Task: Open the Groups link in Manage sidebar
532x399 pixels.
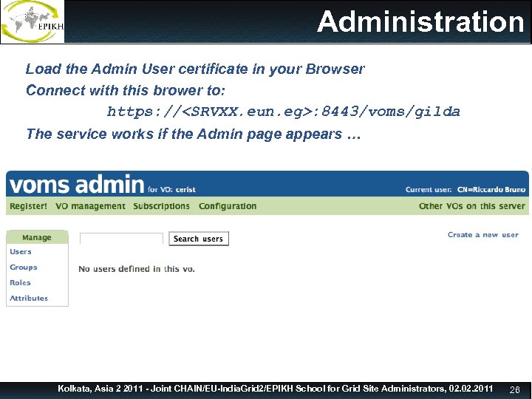Action: (x=24, y=267)
